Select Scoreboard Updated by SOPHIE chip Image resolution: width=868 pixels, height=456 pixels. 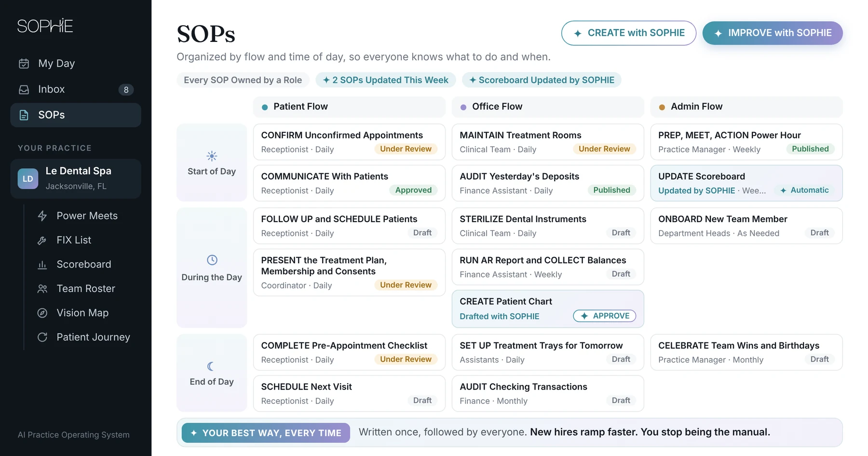542,80
